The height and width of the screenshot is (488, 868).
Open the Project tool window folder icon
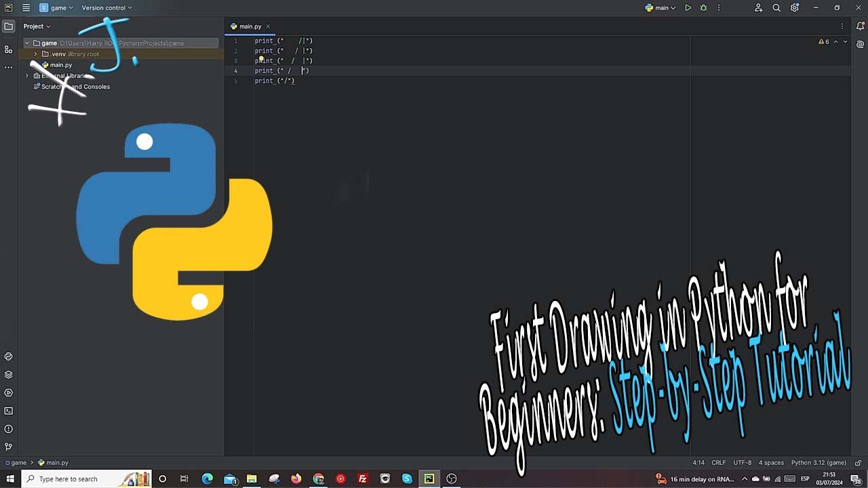[8, 26]
